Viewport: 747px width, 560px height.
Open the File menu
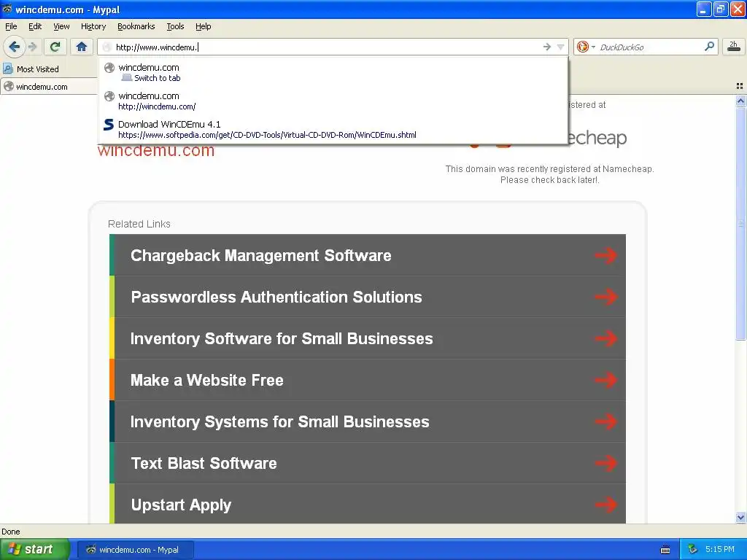coord(11,26)
